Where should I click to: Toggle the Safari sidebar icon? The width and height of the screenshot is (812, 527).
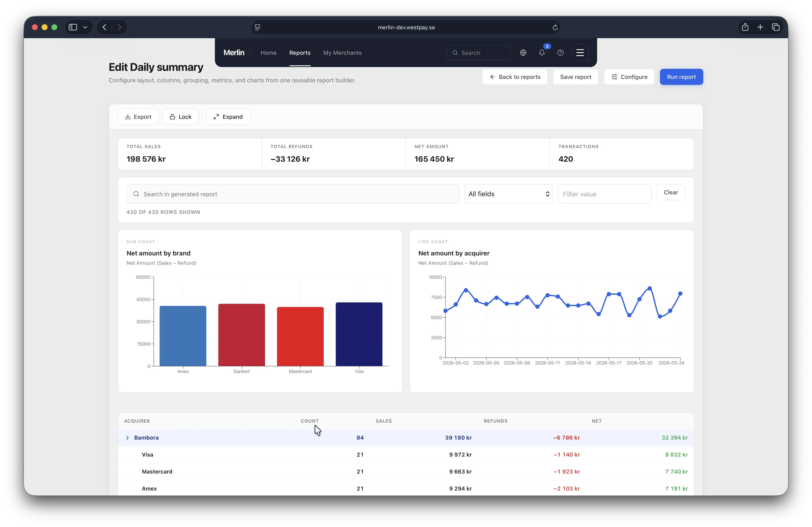pyautogui.click(x=73, y=27)
